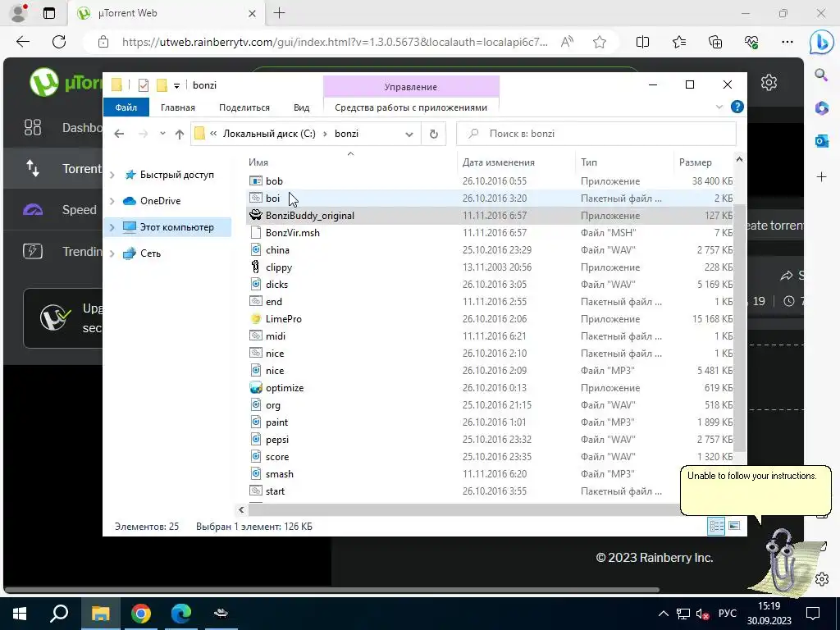Select the china WAV file icon
840x630 pixels.
(x=256, y=249)
